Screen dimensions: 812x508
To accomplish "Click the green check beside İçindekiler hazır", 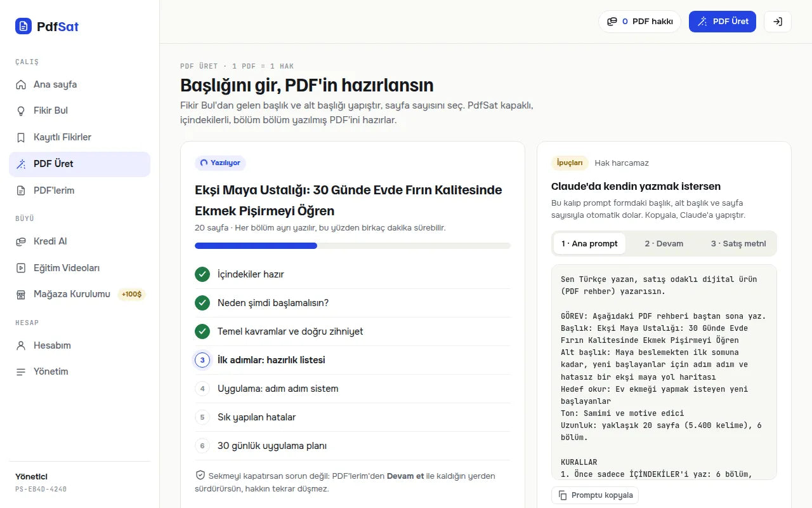I will (x=202, y=274).
